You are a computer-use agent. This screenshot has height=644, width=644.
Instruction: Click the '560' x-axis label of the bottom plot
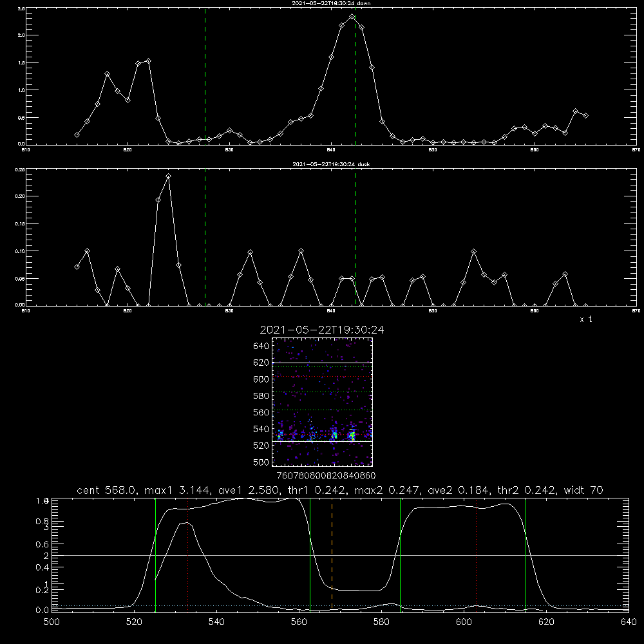click(x=299, y=622)
